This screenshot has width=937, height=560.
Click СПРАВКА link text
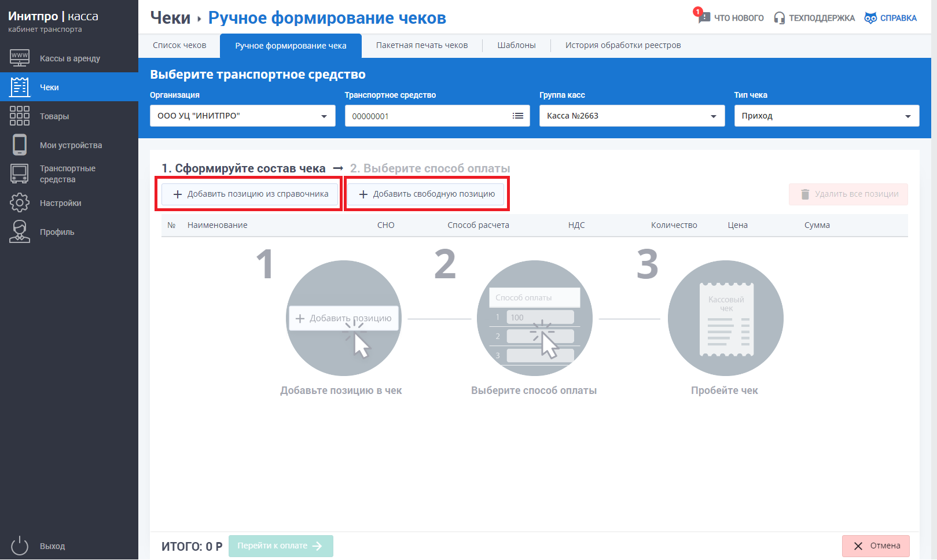click(x=898, y=18)
